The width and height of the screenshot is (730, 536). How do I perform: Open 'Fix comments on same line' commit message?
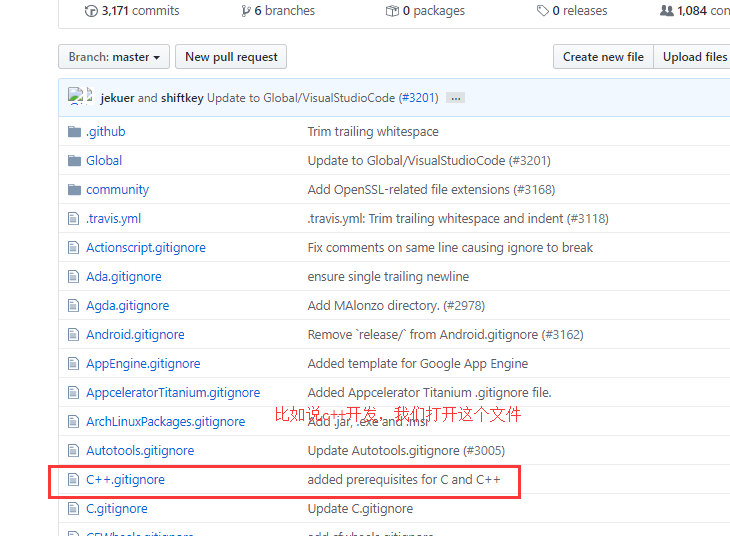point(450,248)
